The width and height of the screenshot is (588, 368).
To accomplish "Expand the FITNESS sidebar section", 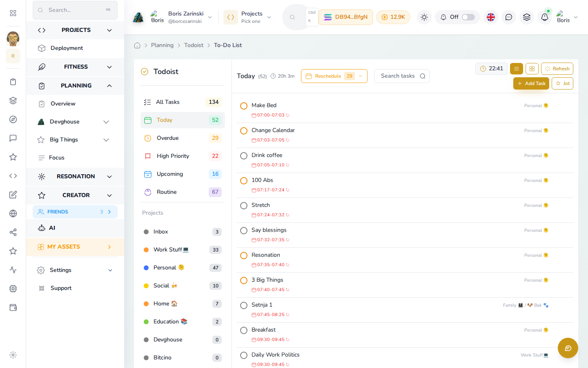I will click(x=75, y=67).
